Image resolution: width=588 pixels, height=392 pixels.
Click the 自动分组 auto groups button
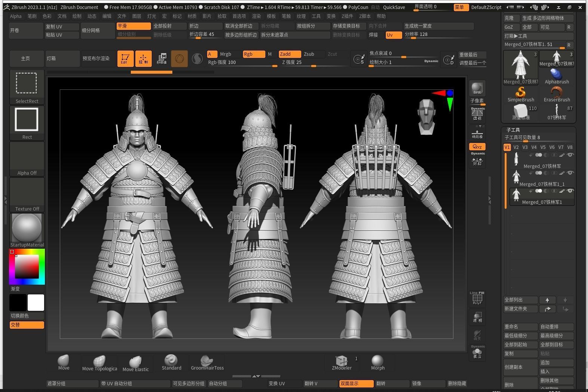(x=225, y=384)
